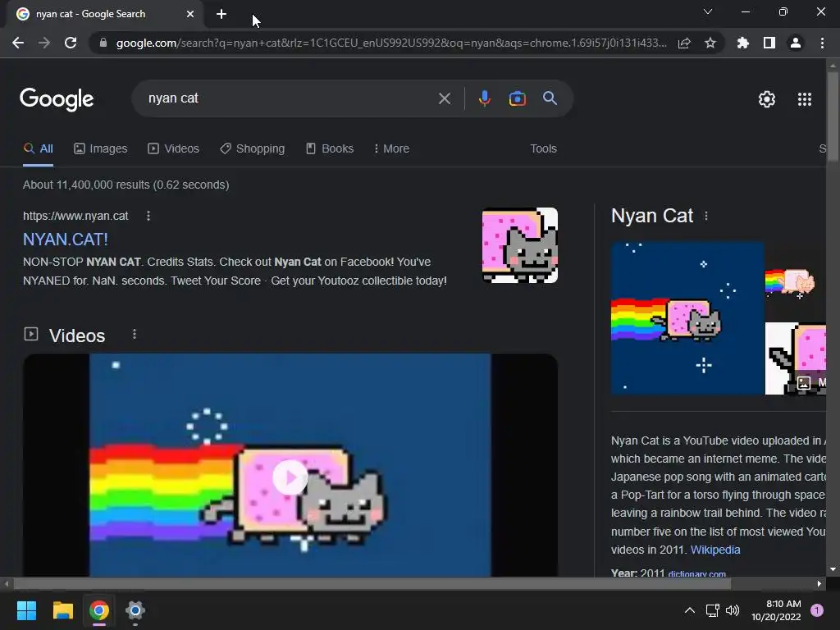Open the large Nyan Cat panel image
Screen dimensions: 840x630
coord(687,318)
